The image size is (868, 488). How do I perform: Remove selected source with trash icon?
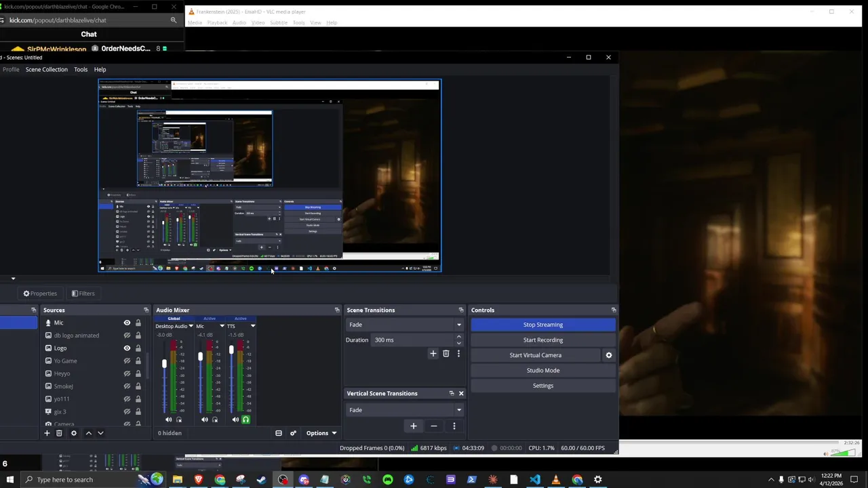pyautogui.click(x=59, y=433)
